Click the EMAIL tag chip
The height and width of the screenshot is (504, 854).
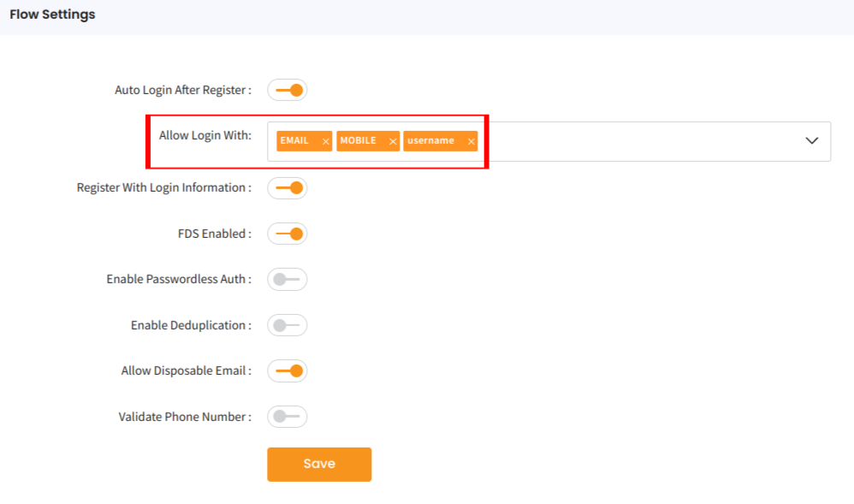coord(298,140)
